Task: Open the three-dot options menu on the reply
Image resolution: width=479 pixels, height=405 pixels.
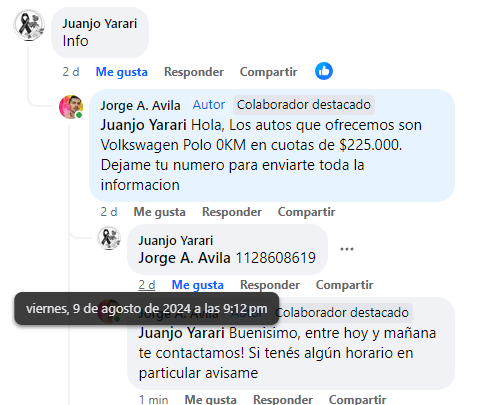Action: coord(347,249)
